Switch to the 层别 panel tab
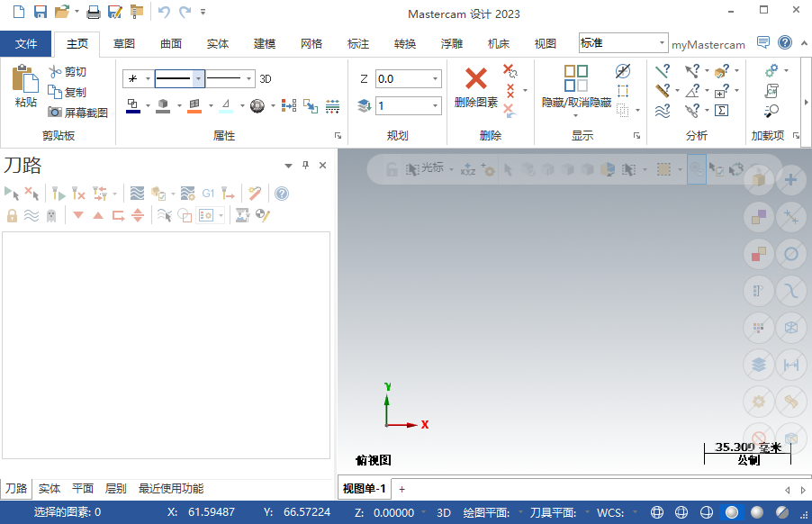812x524 pixels. 116,488
